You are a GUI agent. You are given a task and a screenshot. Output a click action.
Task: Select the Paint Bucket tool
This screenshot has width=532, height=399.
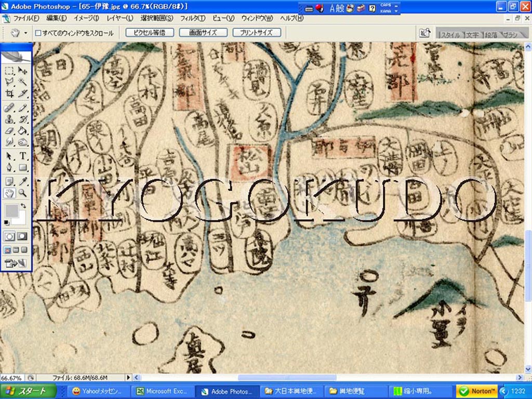pos(22,130)
